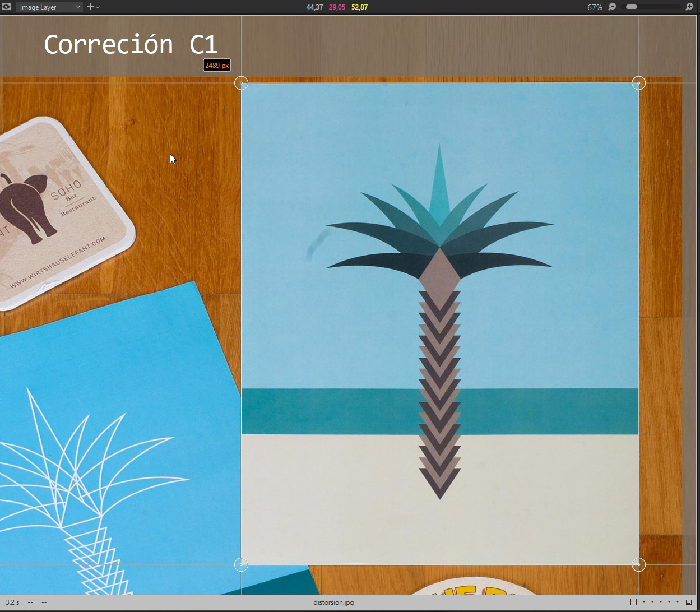
Task: Click the zoom in magnifier icon
Action: coord(689,7)
